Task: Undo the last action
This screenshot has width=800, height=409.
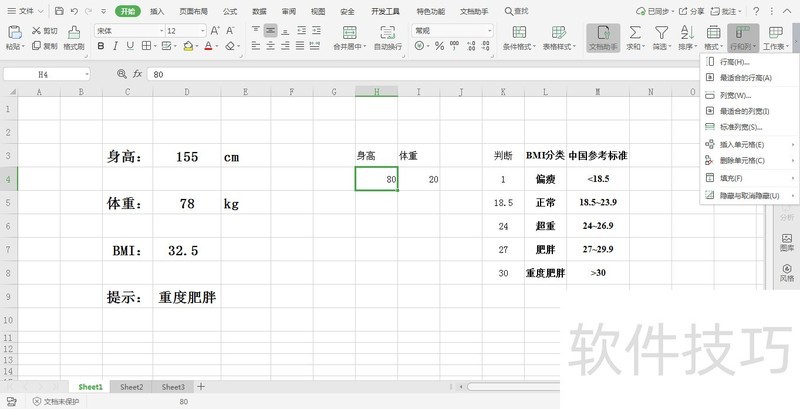Action: click(74, 11)
